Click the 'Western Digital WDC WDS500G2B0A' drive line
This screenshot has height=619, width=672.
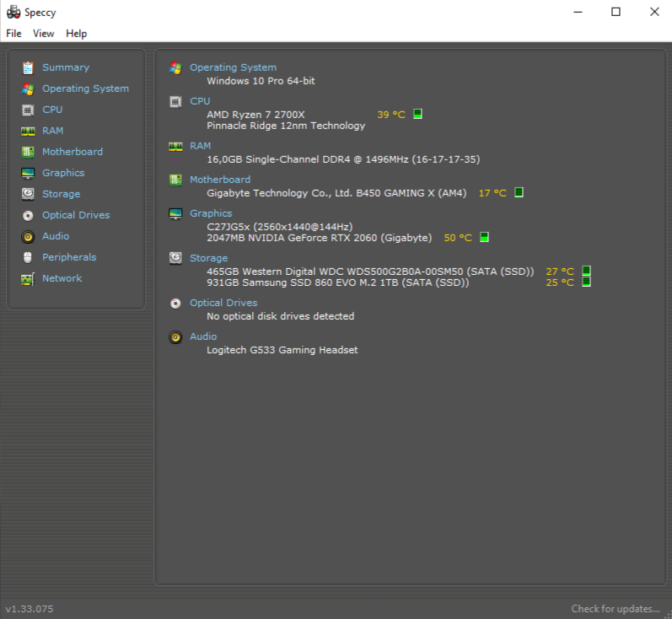tap(371, 272)
